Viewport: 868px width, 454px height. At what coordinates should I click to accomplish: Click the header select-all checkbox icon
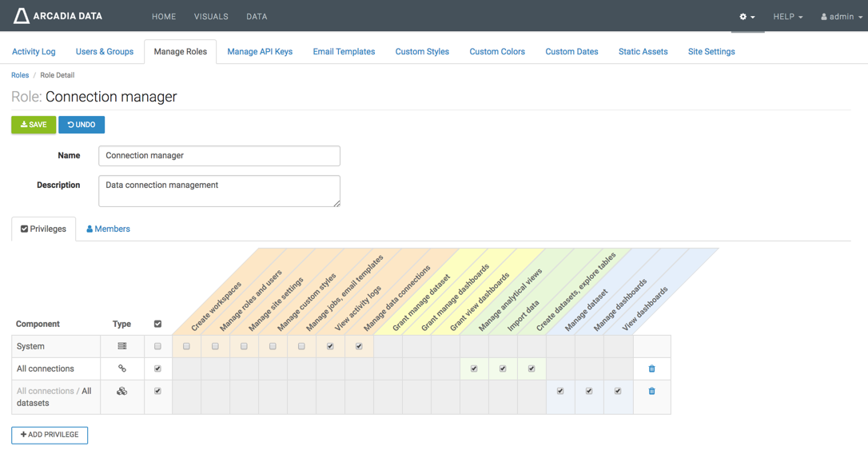coord(157,324)
